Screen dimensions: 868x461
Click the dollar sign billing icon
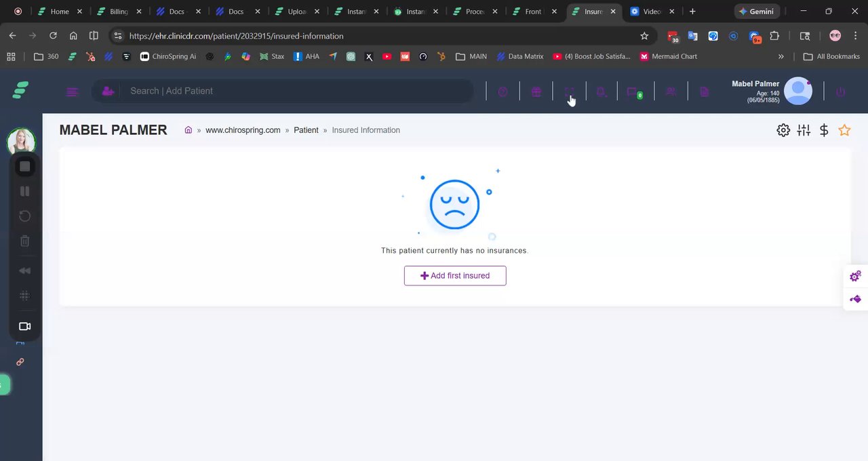824,130
